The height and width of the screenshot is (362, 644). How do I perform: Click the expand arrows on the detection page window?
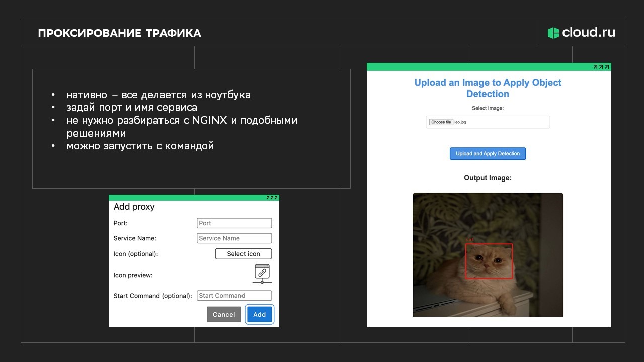pyautogui.click(x=601, y=66)
